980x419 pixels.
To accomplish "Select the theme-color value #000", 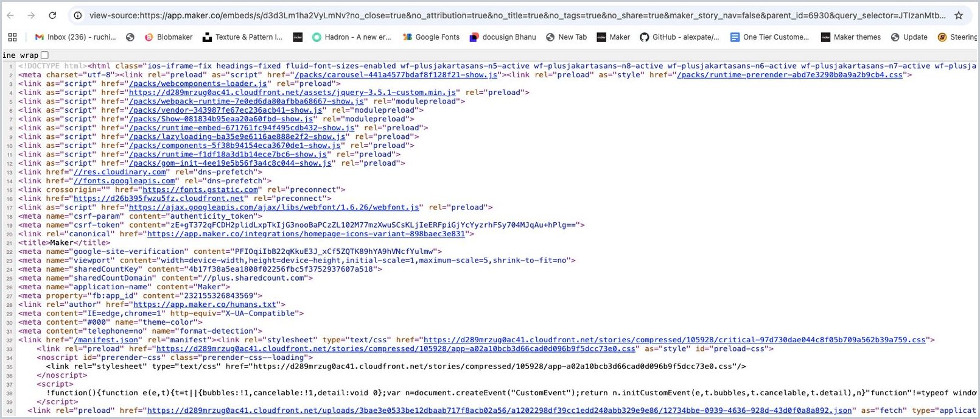I will coord(97,322).
